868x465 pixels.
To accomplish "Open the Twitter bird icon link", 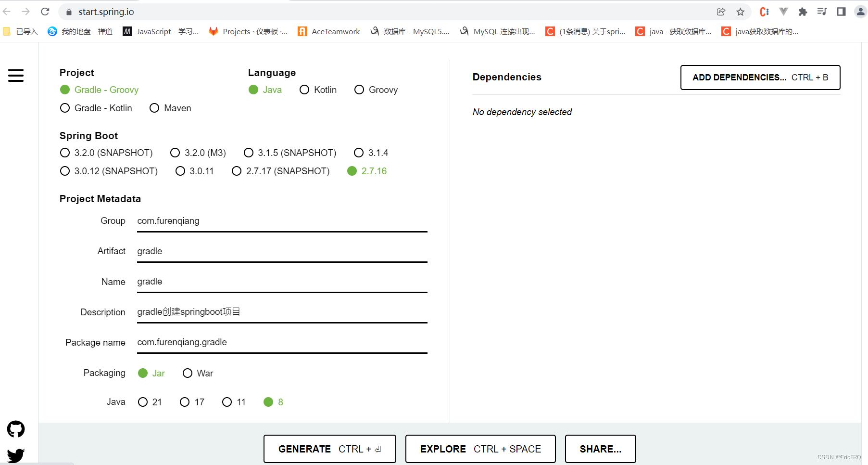I will [x=16, y=455].
